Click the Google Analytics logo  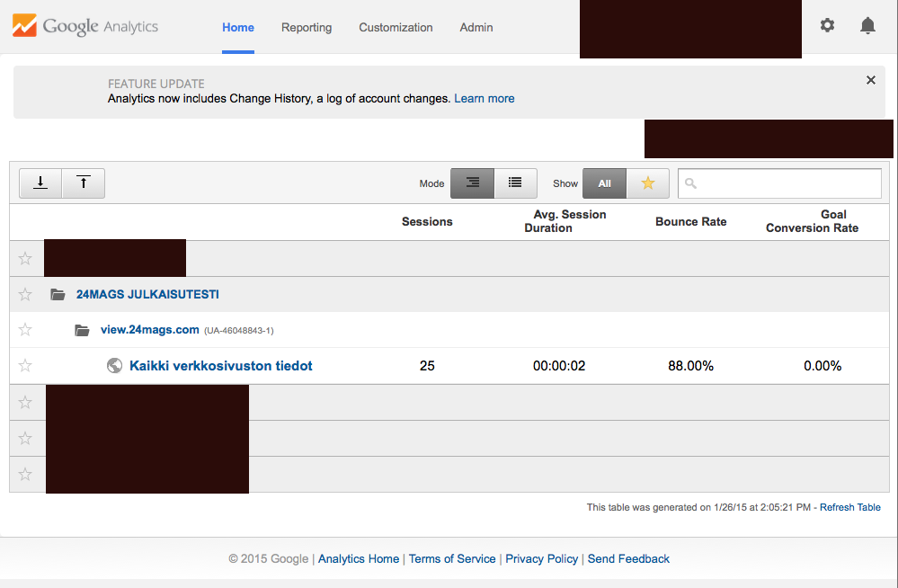(x=85, y=26)
